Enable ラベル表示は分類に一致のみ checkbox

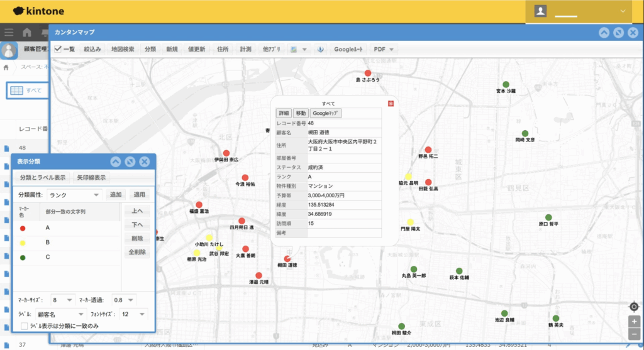pyautogui.click(x=24, y=326)
